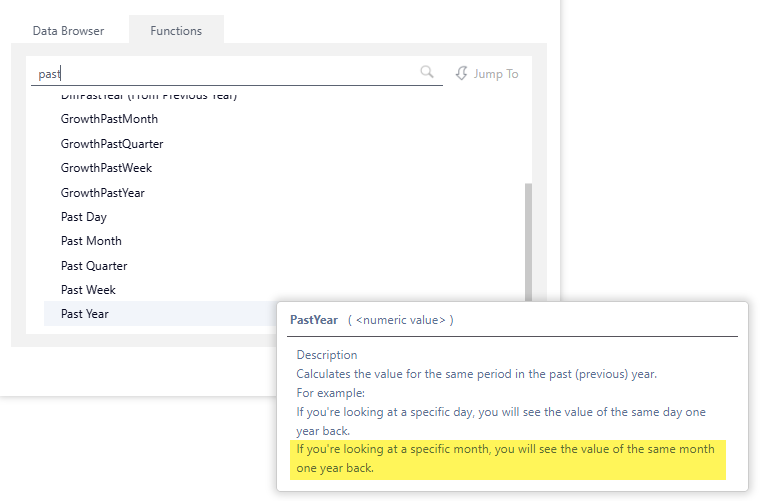Click the Jump To arrow icon
760x501 pixels.
[x=462, y=73]
